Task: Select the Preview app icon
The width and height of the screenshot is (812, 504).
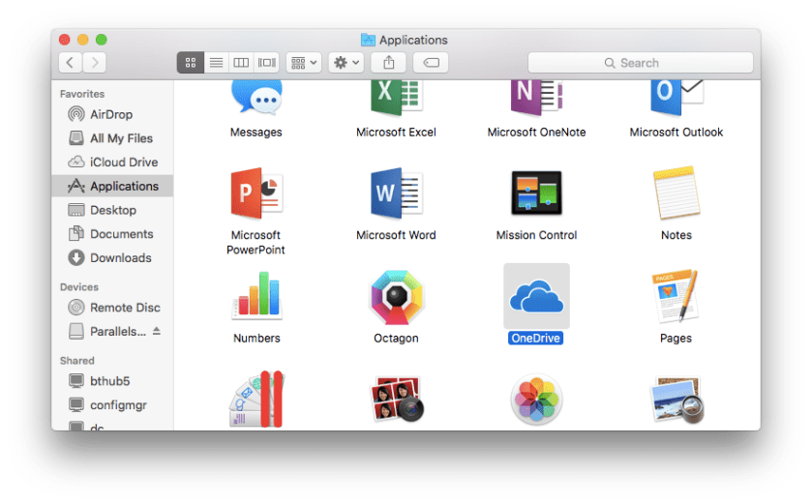Action: click(677, 400)
